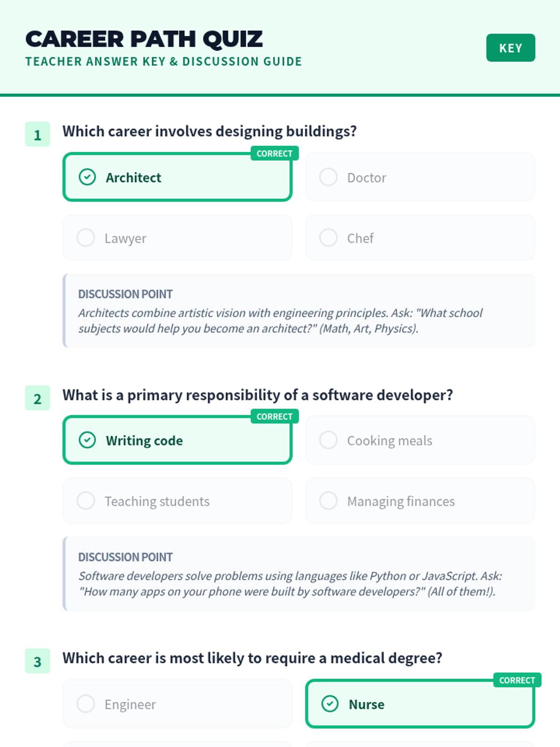Click the software developer discussion point box

299,574
